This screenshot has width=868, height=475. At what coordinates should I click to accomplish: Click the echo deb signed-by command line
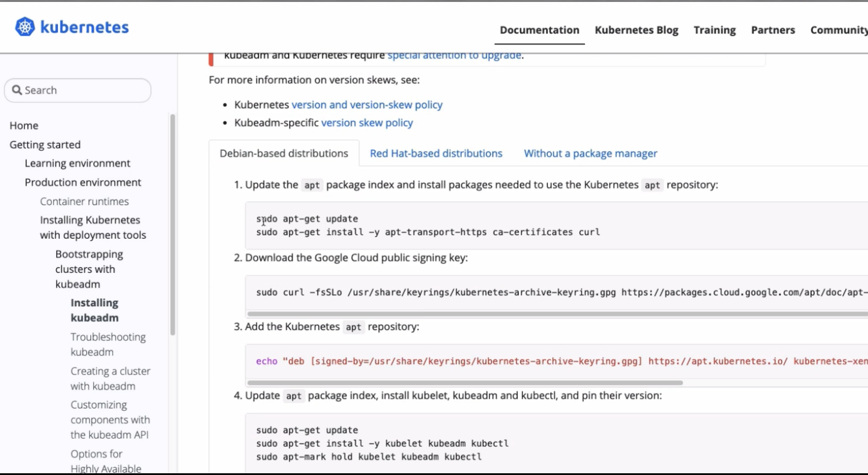pos(562,361)
